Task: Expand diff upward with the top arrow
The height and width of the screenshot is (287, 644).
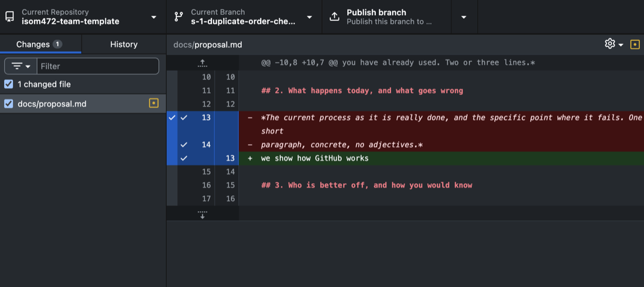Action: pos(203,63)
